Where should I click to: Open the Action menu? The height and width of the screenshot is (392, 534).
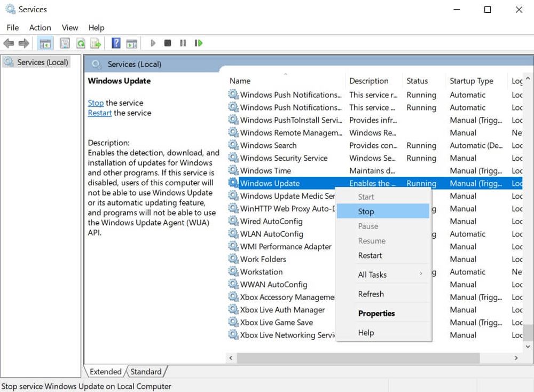coord(40,28)
